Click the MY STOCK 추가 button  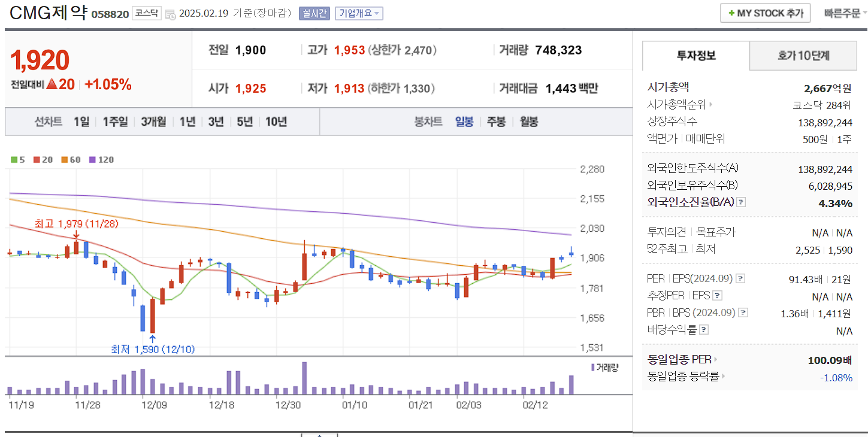pos(764,13)
